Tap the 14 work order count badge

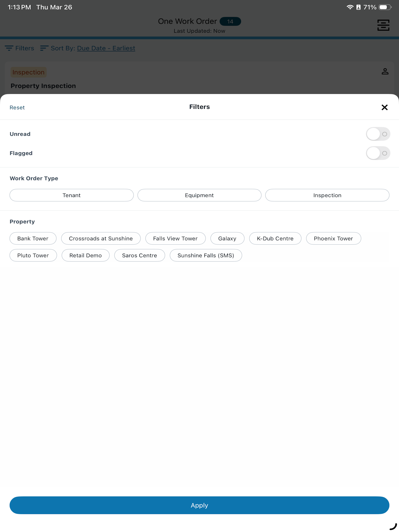pos(230,21)
